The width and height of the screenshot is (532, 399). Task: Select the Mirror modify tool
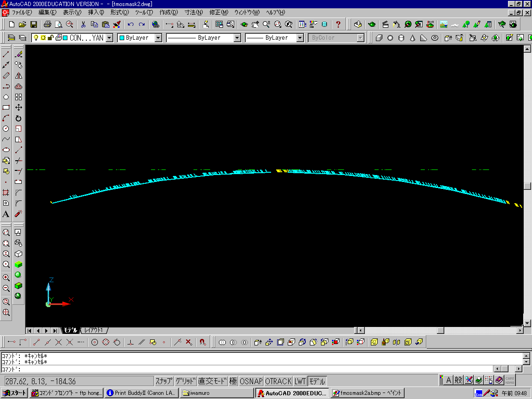[x=18, y=76]
